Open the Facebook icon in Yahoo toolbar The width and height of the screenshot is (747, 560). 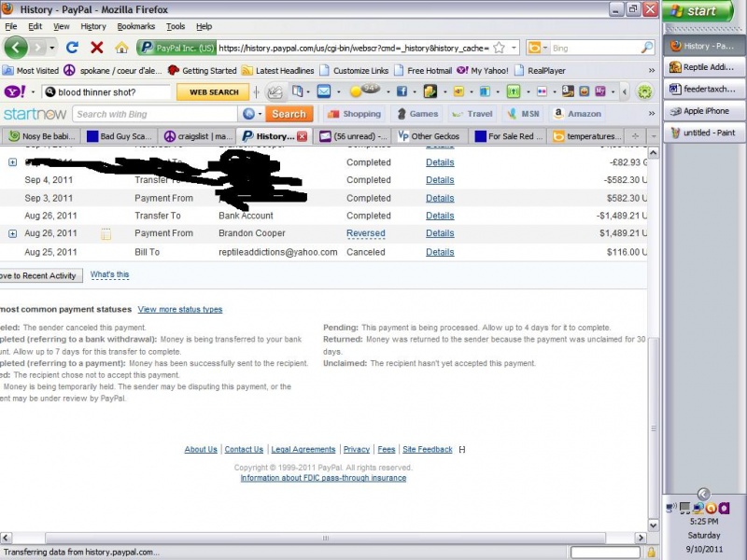click(x=402, y=91)
